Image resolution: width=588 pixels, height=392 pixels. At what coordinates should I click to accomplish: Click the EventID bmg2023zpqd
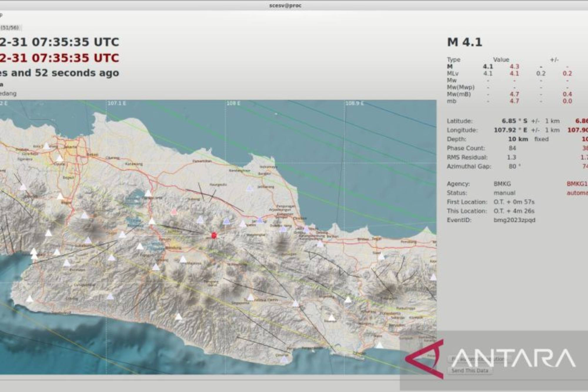[x=514, y=220]
